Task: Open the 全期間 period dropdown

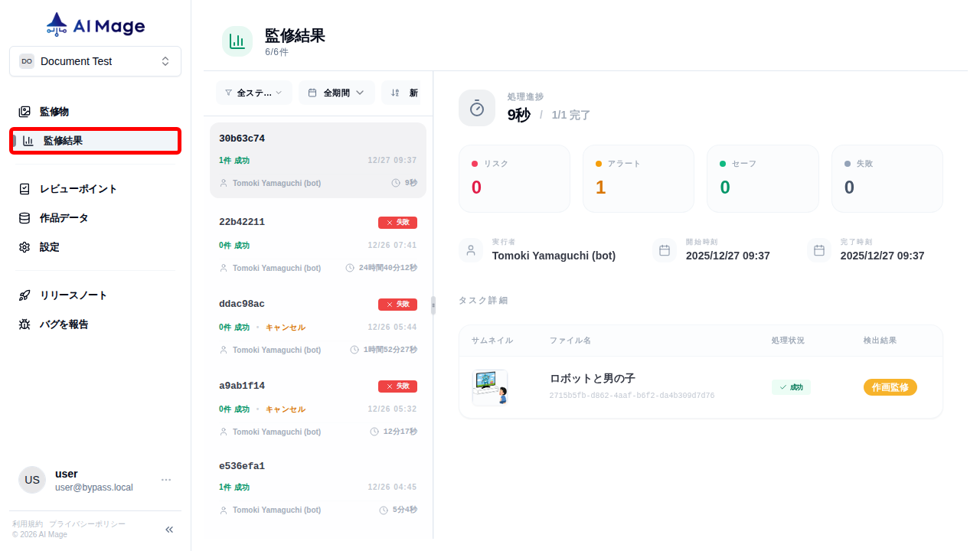Action: tap(336, 92)
